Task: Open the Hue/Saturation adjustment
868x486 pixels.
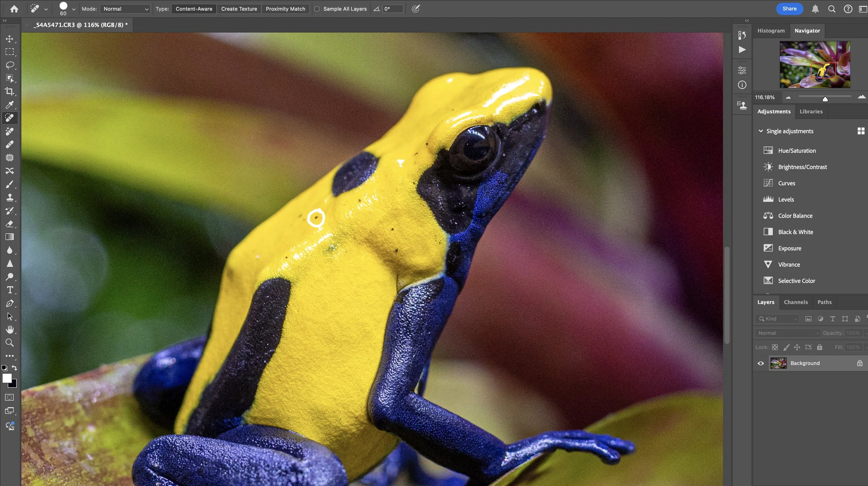Action: pos(796,150)
